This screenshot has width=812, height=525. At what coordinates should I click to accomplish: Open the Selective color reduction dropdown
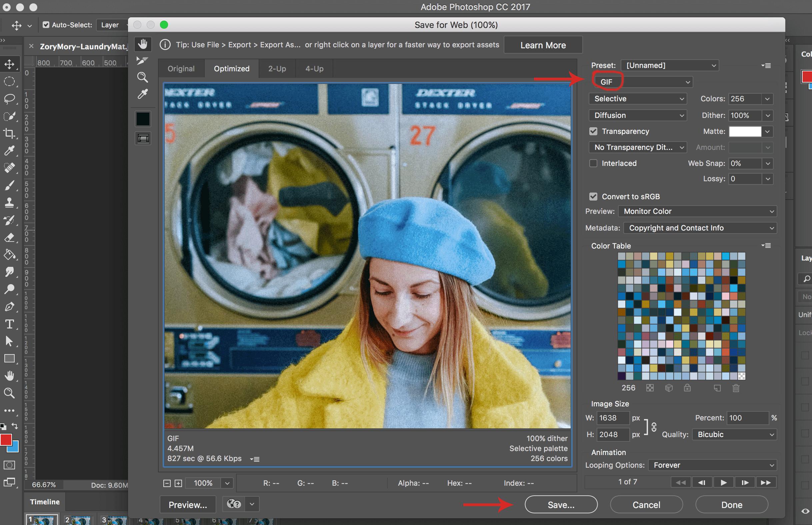click(x=637, y=99)
